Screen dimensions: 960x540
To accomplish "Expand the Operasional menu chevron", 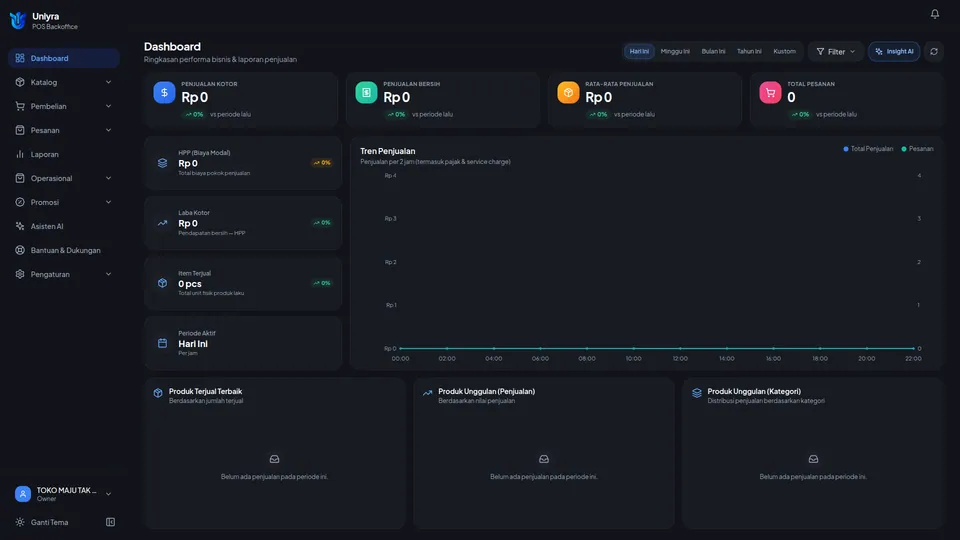I will [x=108, y=178].
